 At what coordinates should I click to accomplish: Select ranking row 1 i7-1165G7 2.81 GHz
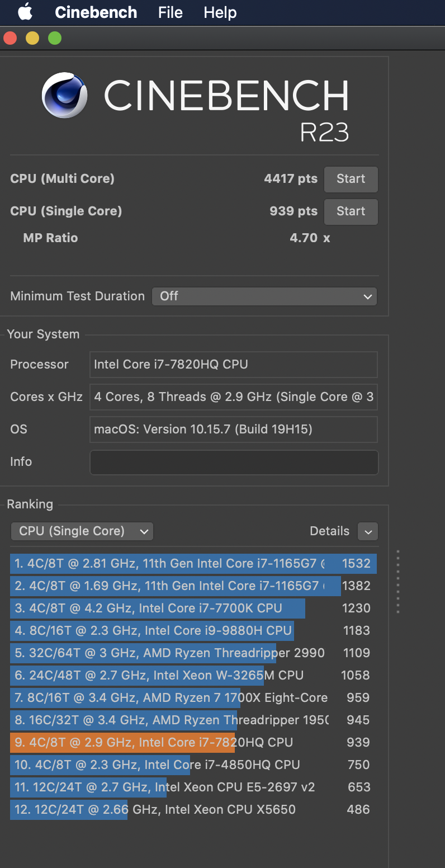click(x=193, y=563)
